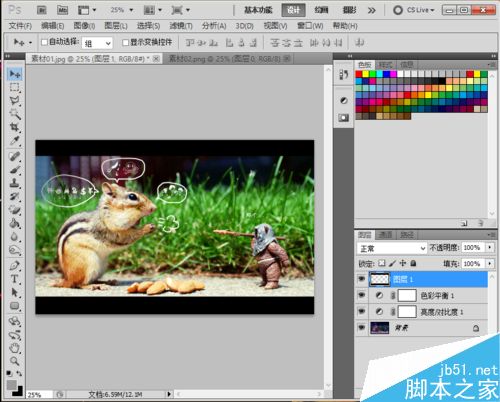Select the Dodge tool
This screenshot has height=402, width=500.
pyautogui.click(x=15, y=250)
